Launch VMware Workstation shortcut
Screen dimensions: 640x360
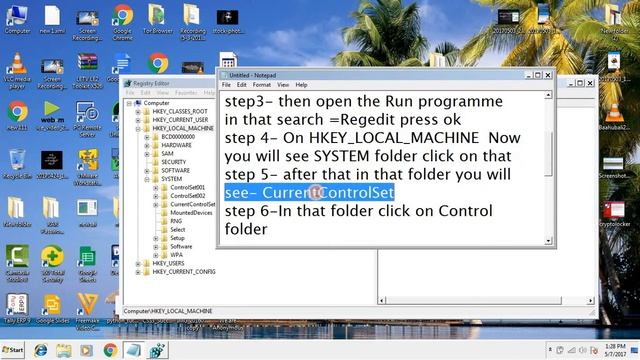(87, 167)
